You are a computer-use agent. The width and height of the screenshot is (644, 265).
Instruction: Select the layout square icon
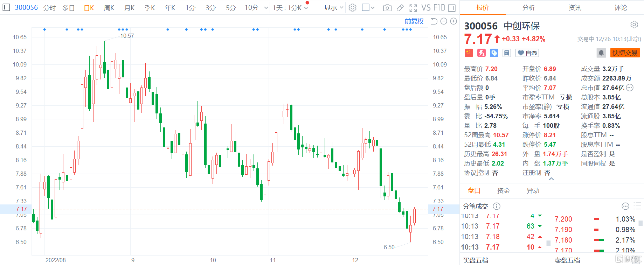(366, 7)
